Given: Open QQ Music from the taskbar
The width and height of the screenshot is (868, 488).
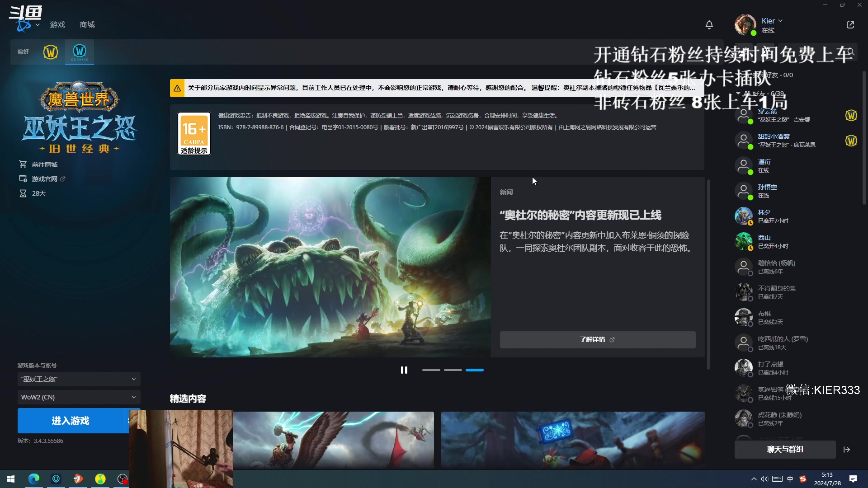Looking at the screenshot, I should click(100, 479).
